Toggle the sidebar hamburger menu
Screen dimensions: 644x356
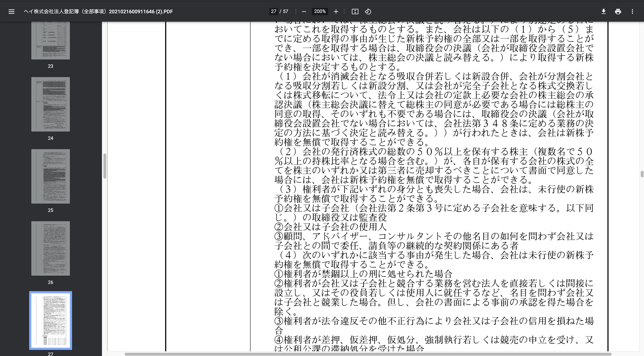[12, 12]
